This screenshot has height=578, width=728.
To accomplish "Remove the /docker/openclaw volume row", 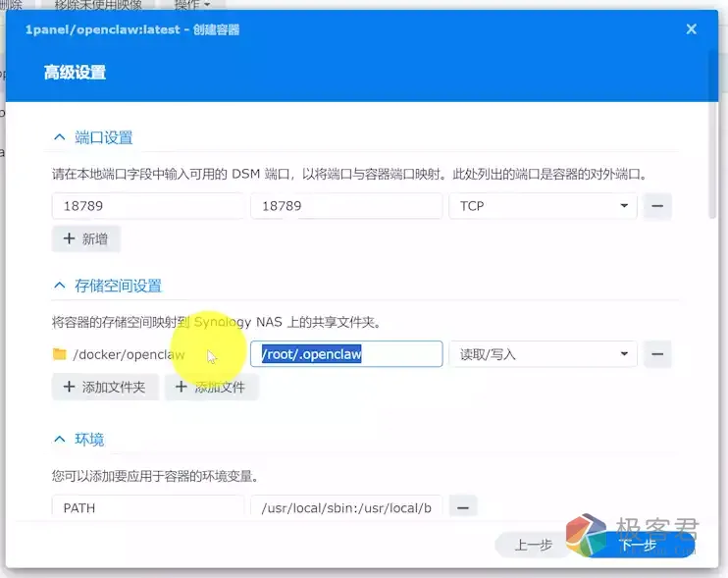I will coord(657,354).
